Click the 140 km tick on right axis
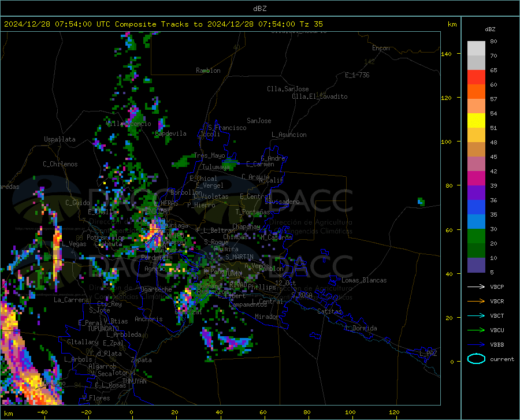Viewport: 520px width, 420px height. pyautogui.click(x=446, y=54)
